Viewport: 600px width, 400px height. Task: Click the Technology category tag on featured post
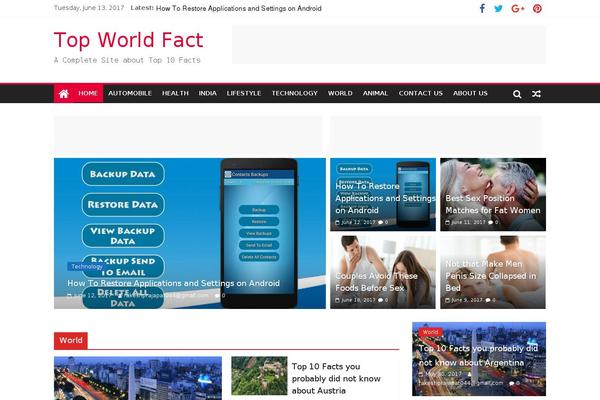tap(87, 267)
